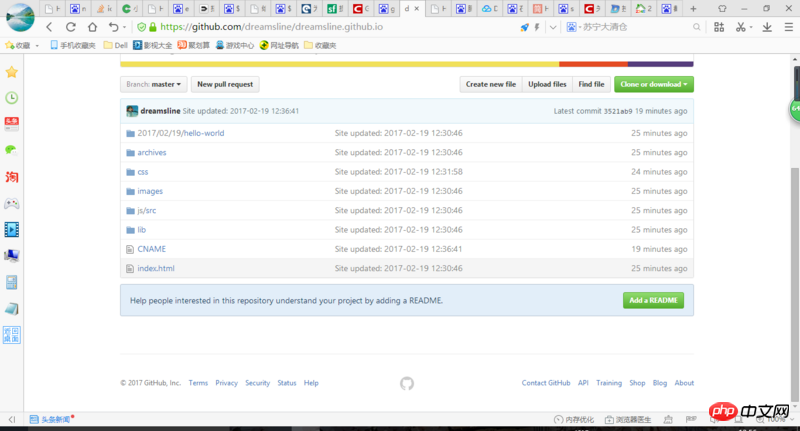
Task: Open the 网址导航 bookmark
Action: coord(279,45)
